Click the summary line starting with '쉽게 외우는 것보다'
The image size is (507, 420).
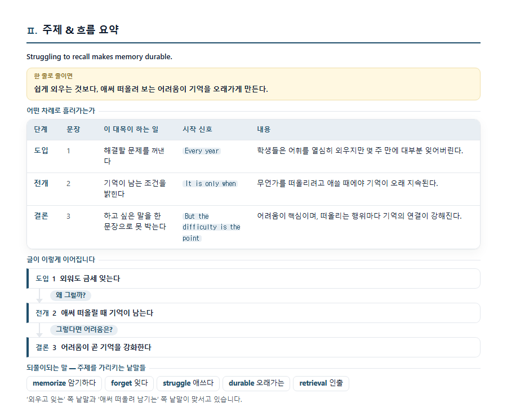151,89
